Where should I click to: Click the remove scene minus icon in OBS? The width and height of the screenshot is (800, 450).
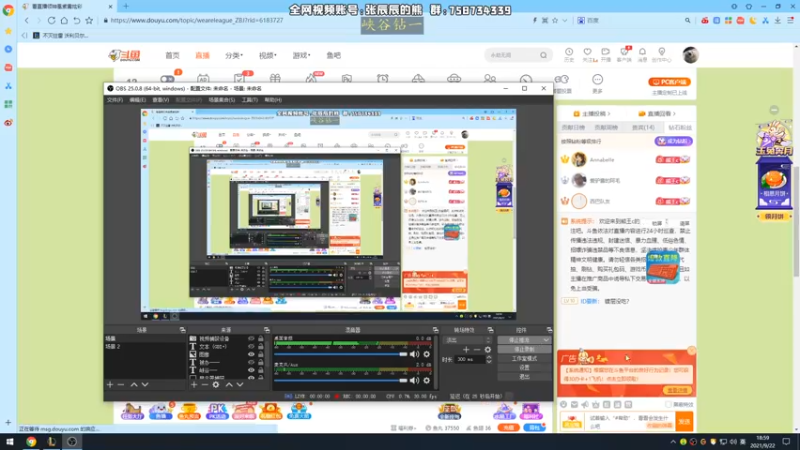pyautogui.click(x=121, y=385)
